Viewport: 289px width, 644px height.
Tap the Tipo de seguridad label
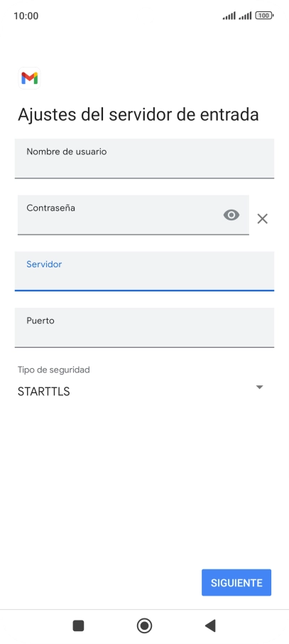[54, 370]
